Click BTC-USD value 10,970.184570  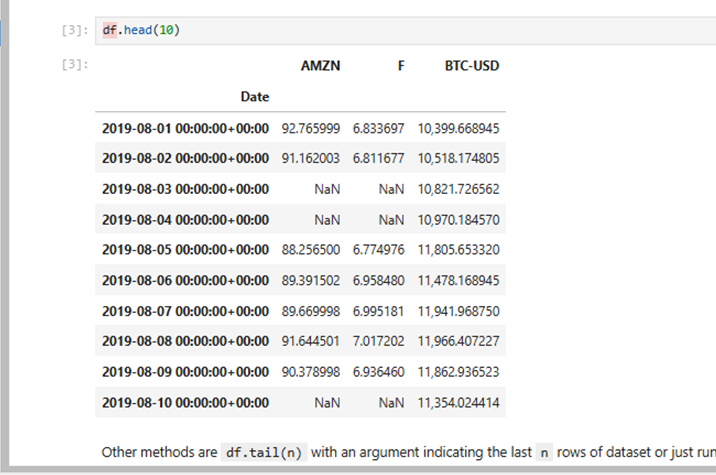tap(458, 220)
